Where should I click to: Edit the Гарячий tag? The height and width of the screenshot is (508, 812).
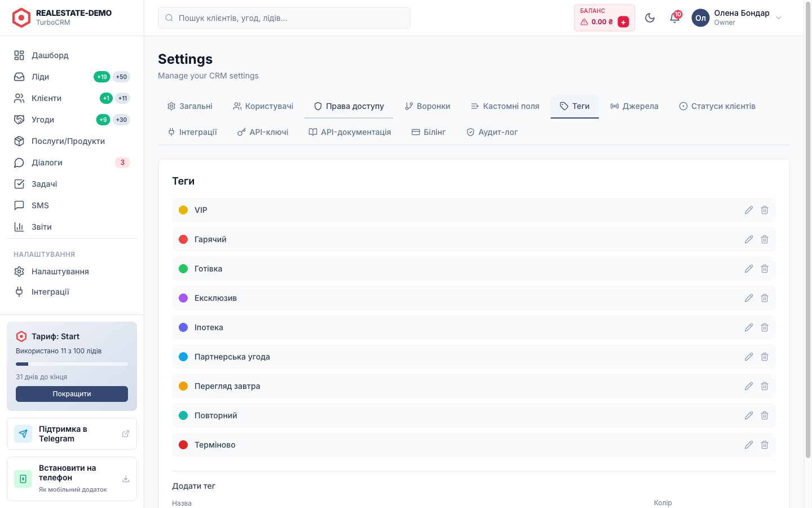click(x=749, y=239)
